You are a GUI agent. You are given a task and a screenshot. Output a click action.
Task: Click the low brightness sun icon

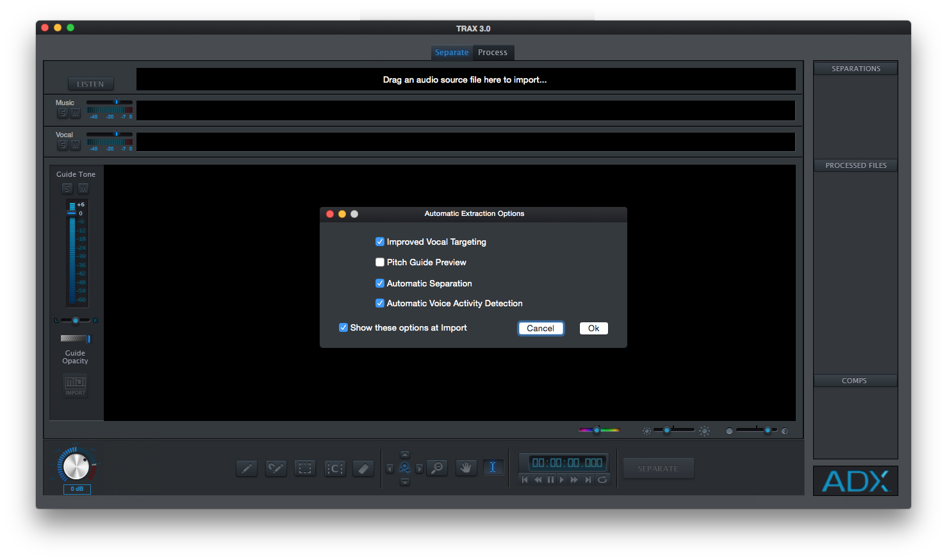[x=647, y=431]
